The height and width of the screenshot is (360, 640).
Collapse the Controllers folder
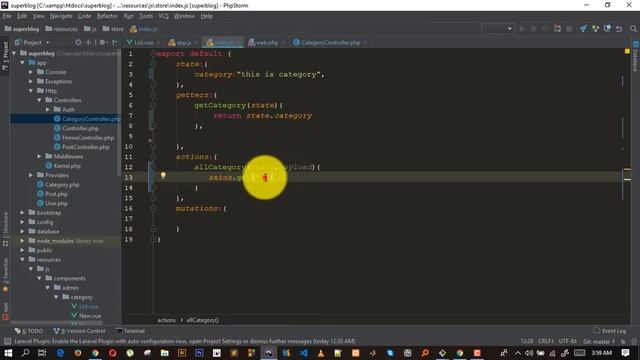pyautogui.click(x=40, y=100)
